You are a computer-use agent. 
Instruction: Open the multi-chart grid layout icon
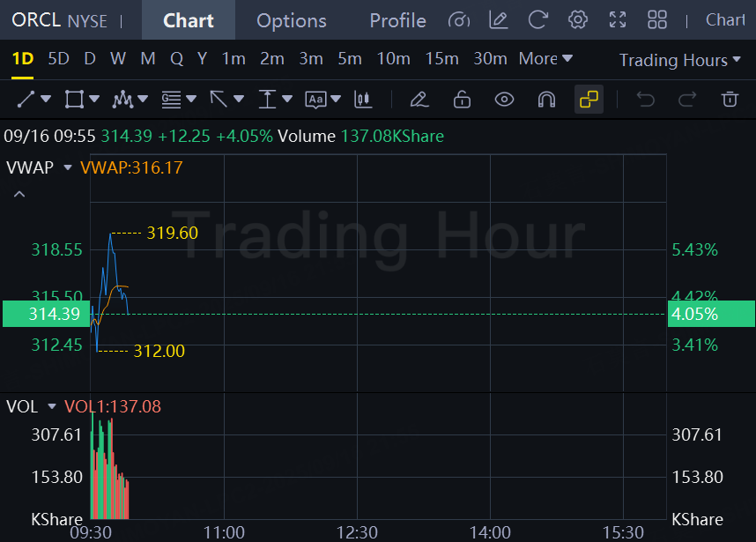657,20
